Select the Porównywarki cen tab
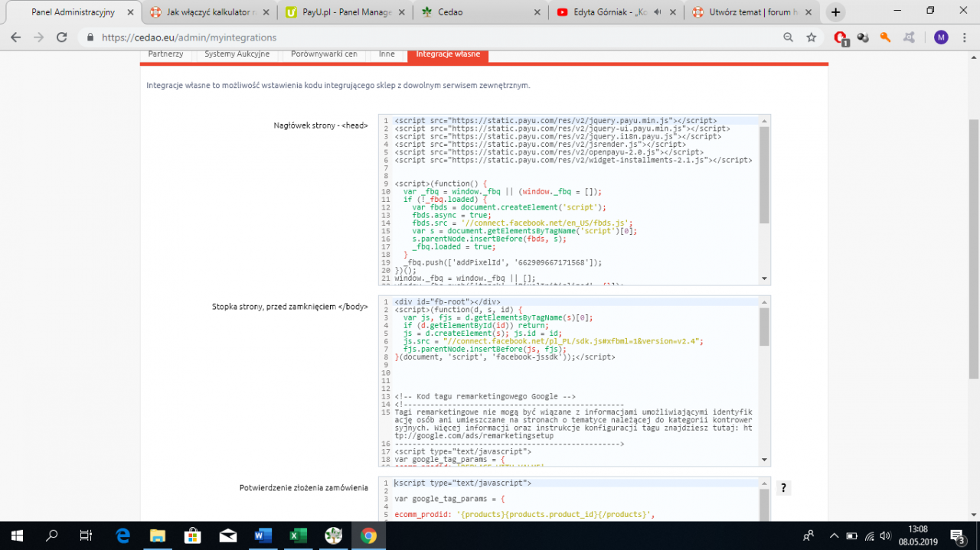 tap(324, 54)
